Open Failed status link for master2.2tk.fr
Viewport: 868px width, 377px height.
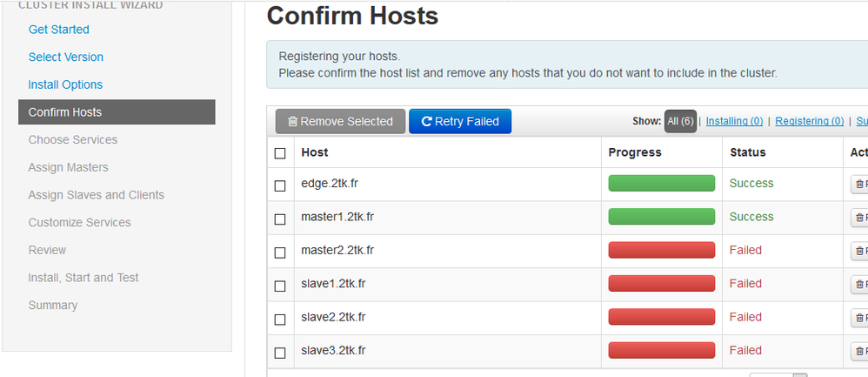(745, 250)
